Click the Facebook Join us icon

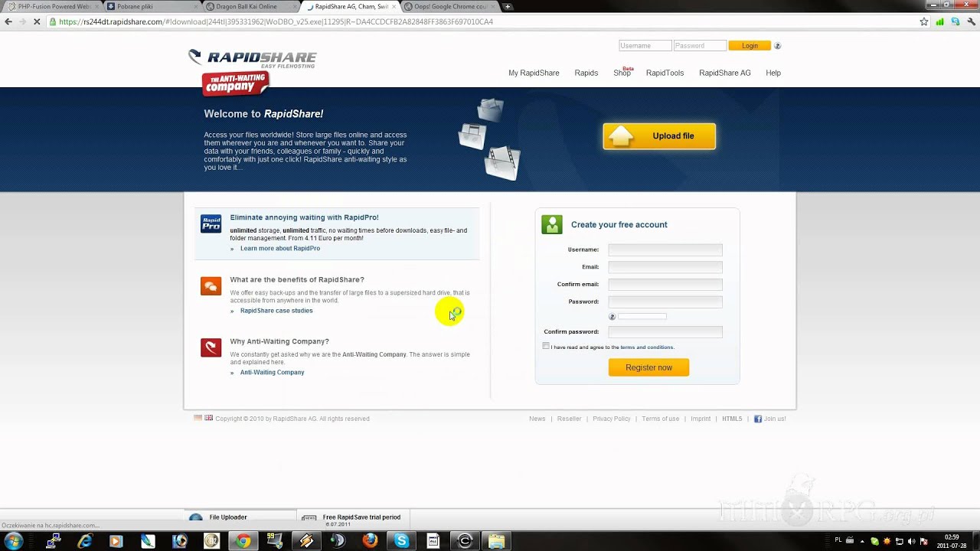pos(758,419)
